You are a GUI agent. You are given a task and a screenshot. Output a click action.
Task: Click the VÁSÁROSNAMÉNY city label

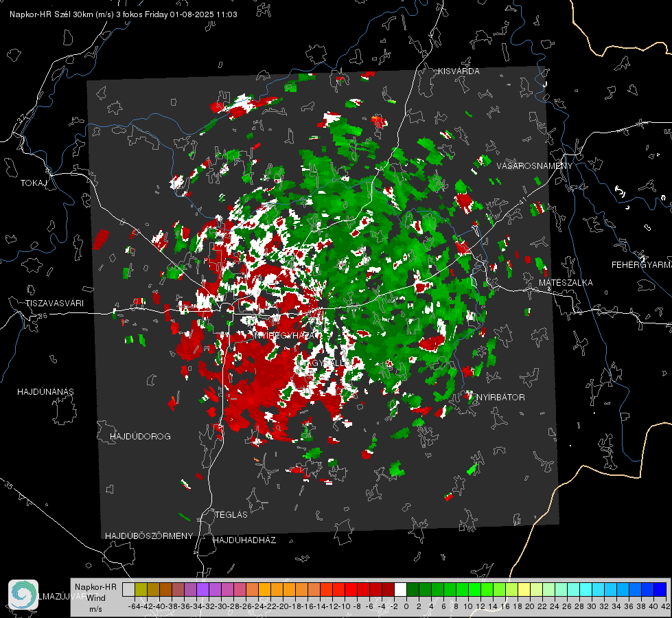[x=535, y=166]
